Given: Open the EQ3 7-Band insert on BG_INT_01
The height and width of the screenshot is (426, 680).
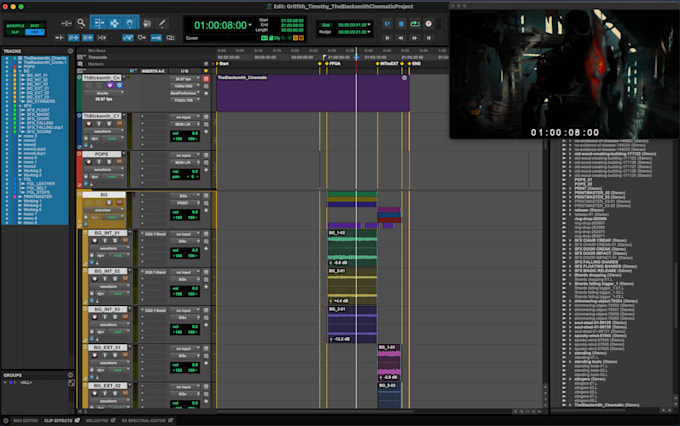Looking at the screenshot, I should (x=154, y=234).
